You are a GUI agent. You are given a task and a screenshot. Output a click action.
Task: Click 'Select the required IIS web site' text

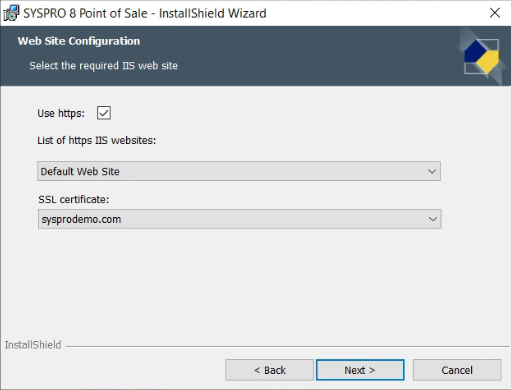tap(103, 65)
